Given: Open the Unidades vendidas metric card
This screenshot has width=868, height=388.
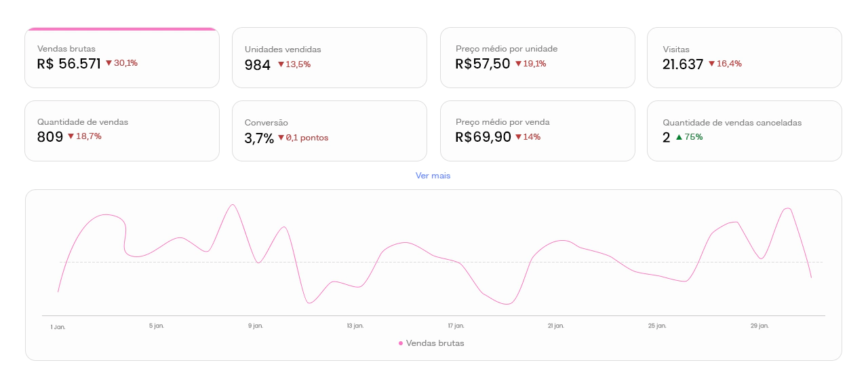Looking at the screenshot, I should click(330, 58).
